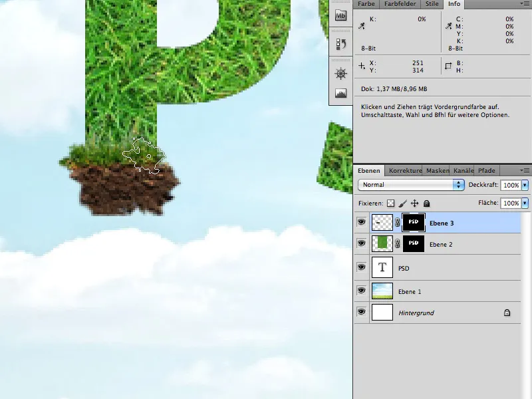Screen dimensions: 532x399
Task: Select the Ebene 2 layer mask thumbnail
Action: pyautogui.click(x=413, y=243)
